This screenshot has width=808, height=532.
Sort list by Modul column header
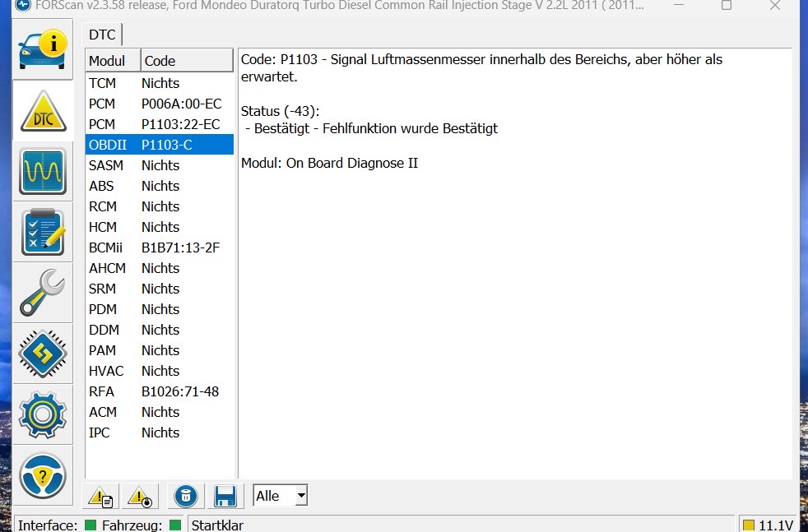click(113, 61)
